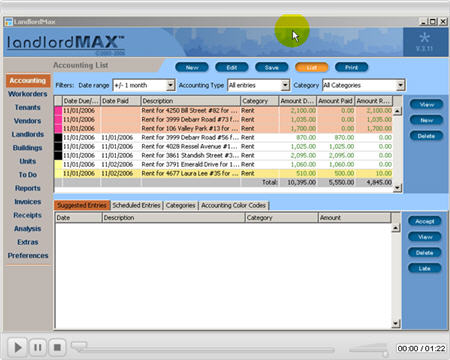
Task: Click the LandlordMax title bar app icon
Action: pos(8,22)
